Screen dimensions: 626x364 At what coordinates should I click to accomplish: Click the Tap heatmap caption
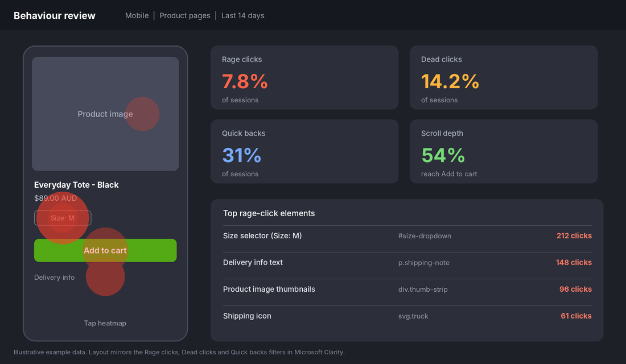click(105, 323)
